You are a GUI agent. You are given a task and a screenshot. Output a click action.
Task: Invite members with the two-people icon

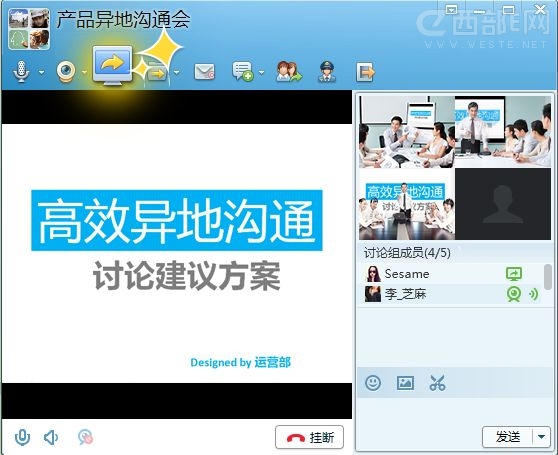point(289,72)
